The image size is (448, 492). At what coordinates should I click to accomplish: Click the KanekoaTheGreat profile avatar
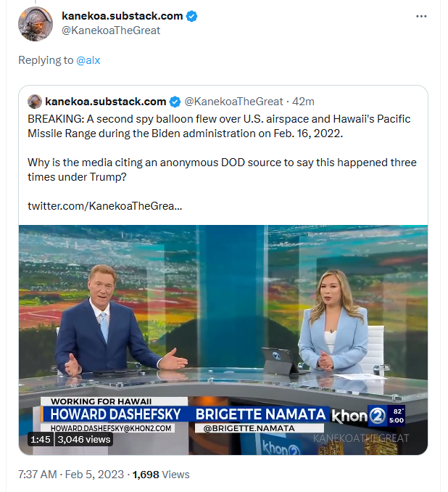[36, 24]
